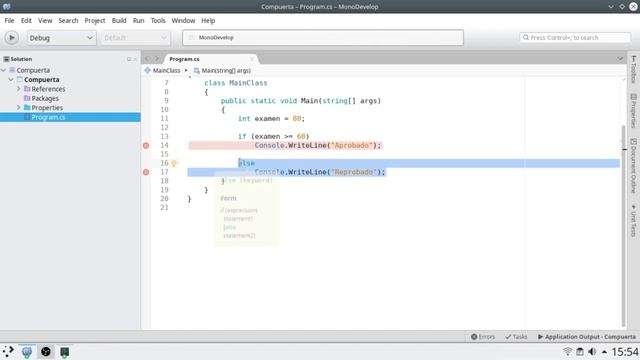Click the search field in toolbar
The height and width of the screenshot is (360, 640).
click(575, 38)
